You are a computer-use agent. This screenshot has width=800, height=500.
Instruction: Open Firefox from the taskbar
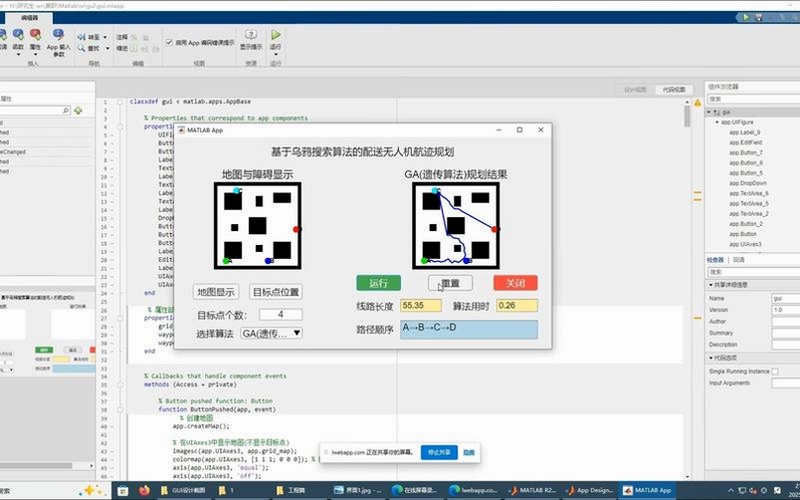[x=144, y=490]
